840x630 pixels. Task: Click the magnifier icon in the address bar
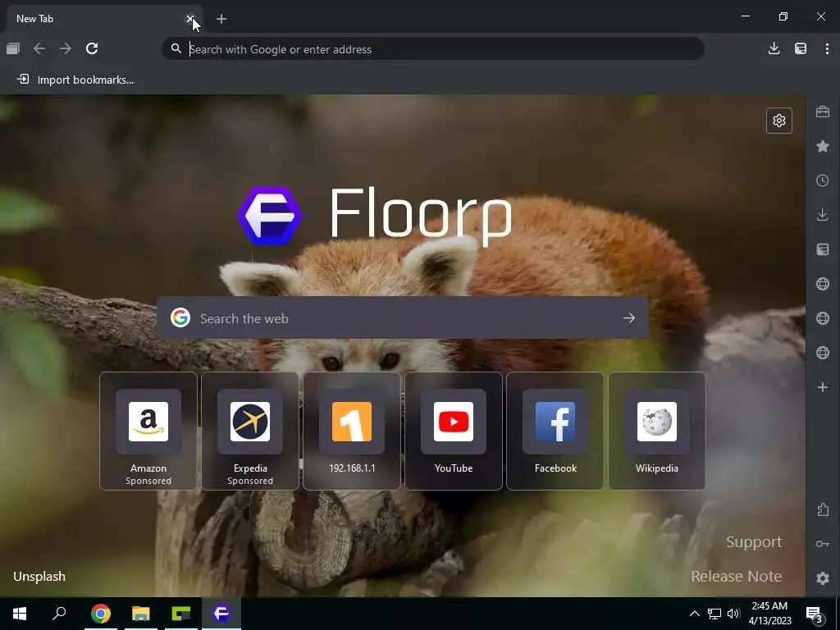point(176,48)
